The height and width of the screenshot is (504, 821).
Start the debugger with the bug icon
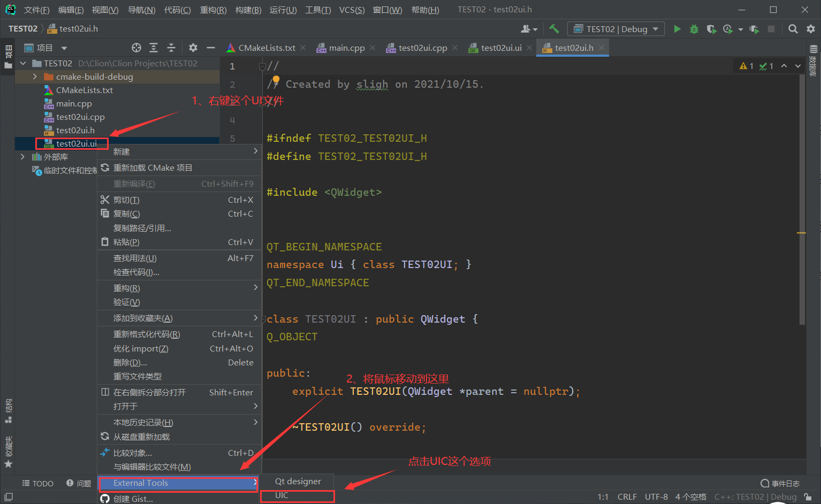pos(694,28)
